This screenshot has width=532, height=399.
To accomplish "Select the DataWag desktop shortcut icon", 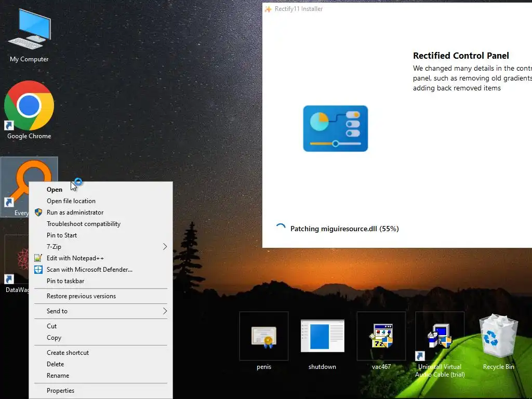I will (x=17, y=260).
